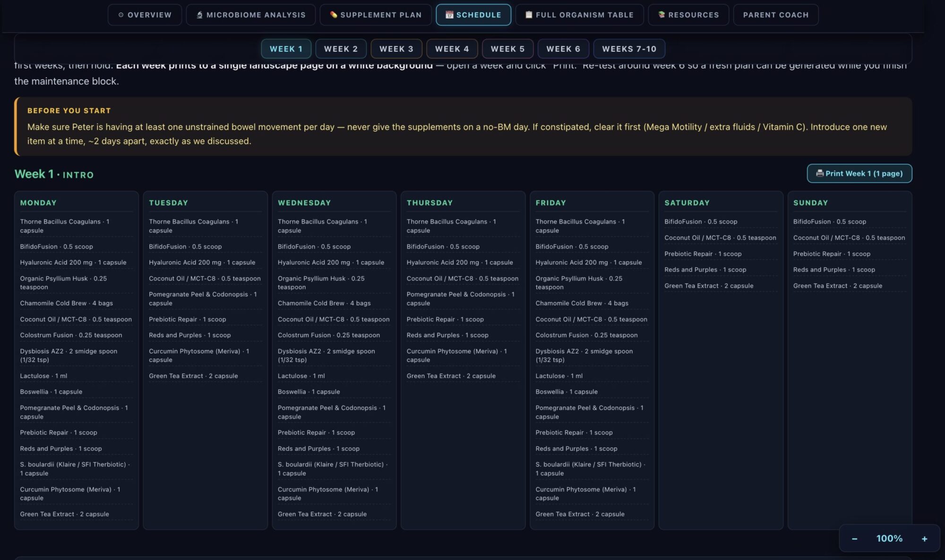Screen dimensions: 945x560
Task: Jump to Week 6 schedule
Action: (563, 49)
